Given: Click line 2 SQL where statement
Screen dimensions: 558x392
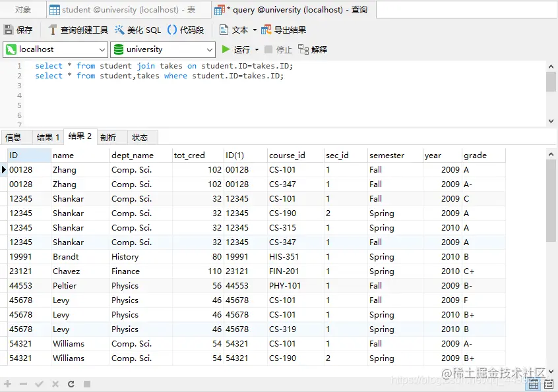Looking at the screenshot, I should click(x=159, y=76).
